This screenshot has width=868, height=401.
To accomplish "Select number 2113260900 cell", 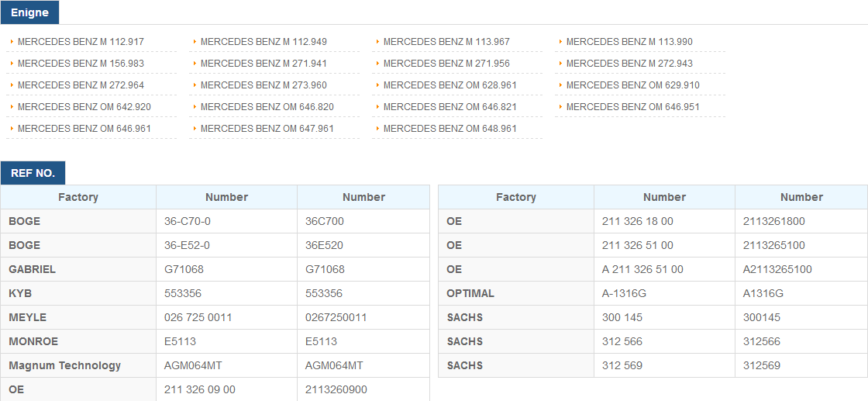I will [363, 389].
